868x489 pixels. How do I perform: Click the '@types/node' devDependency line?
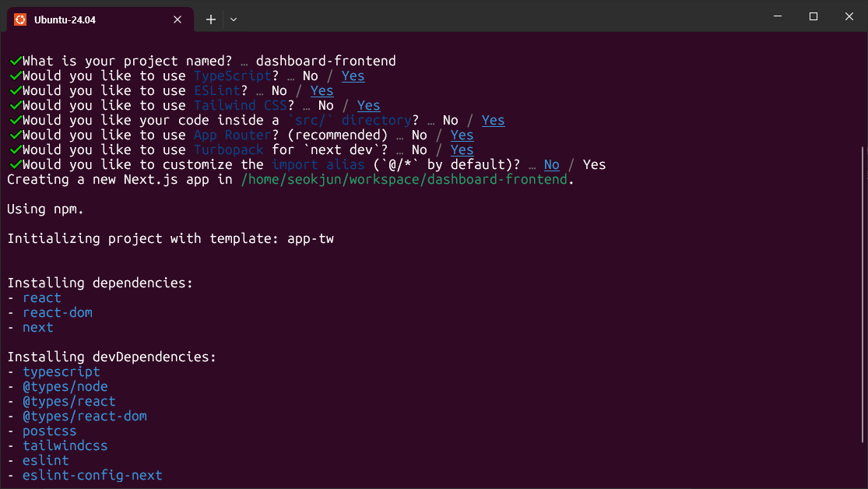pos(65,386)
